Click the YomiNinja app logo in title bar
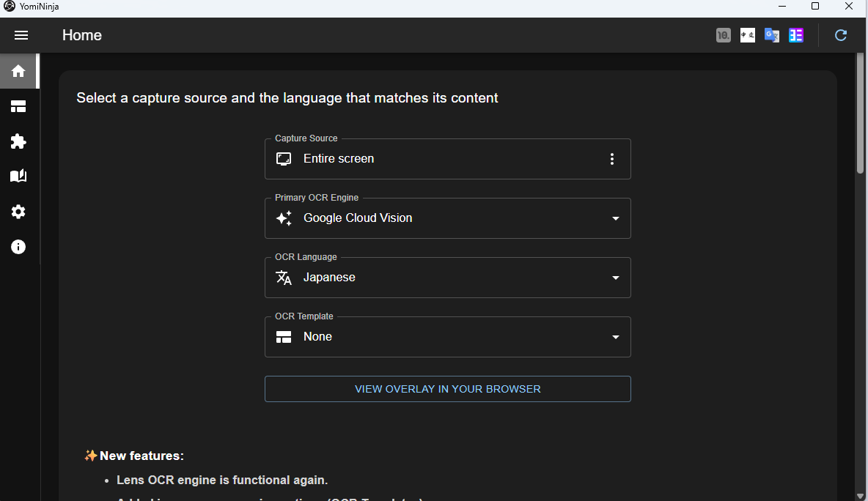This screenshot has height=501, width=868. click(x=10, y=6)
